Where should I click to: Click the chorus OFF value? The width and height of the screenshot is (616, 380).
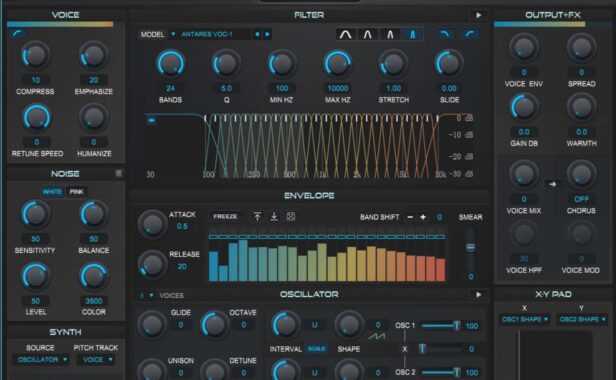click(x=581, y=199)
